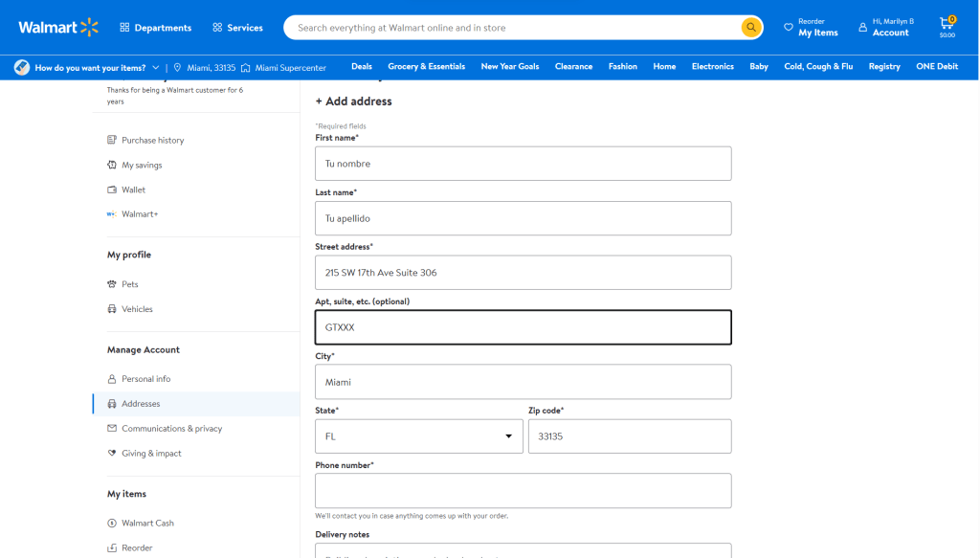This screenshot has height=558, width=980.
Task: Open Giving & impact link
Action: click(x=151, y=453)
